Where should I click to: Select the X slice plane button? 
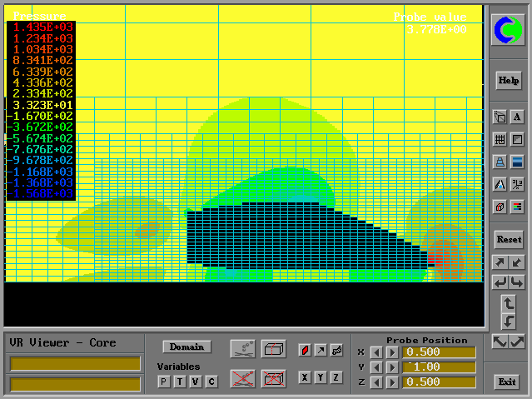click(306, 378)
